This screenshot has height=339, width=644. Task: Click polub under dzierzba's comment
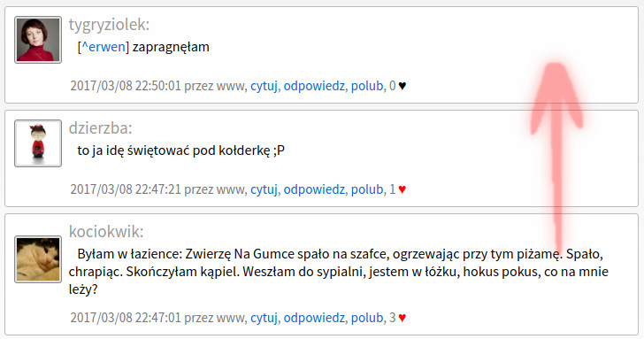click(367, 189)
